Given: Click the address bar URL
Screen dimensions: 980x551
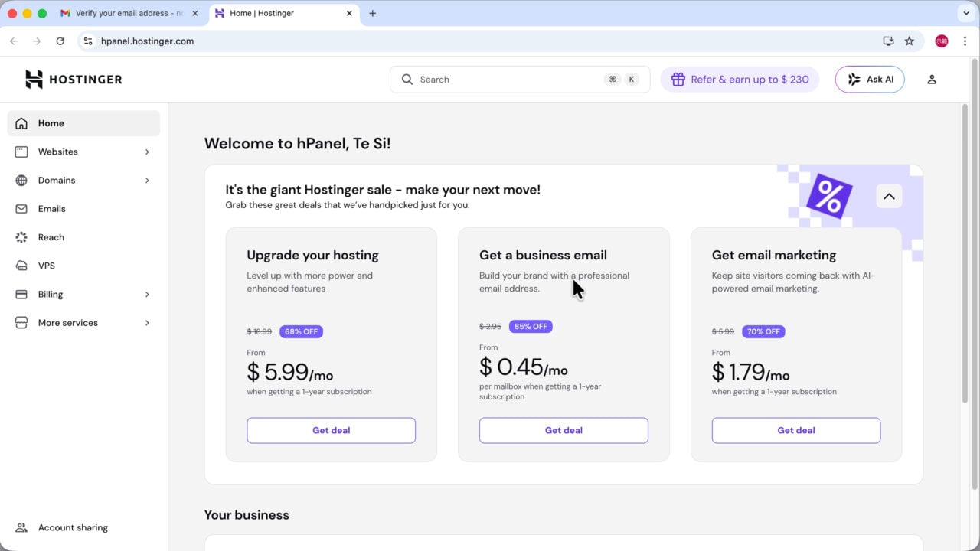Looking at the screenshot, I should click(x=148, y=41).
